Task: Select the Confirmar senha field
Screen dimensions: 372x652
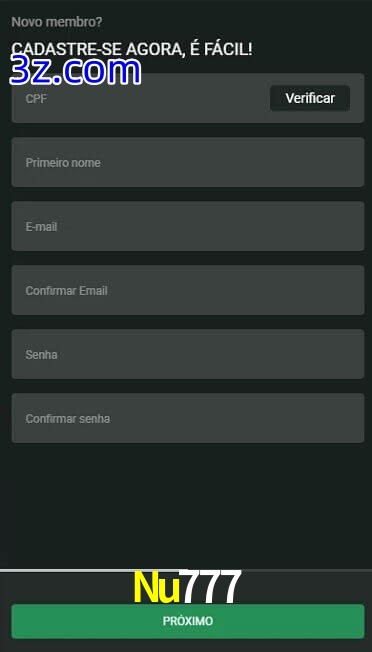Action: pyautogui.click(x=188, y=418)
